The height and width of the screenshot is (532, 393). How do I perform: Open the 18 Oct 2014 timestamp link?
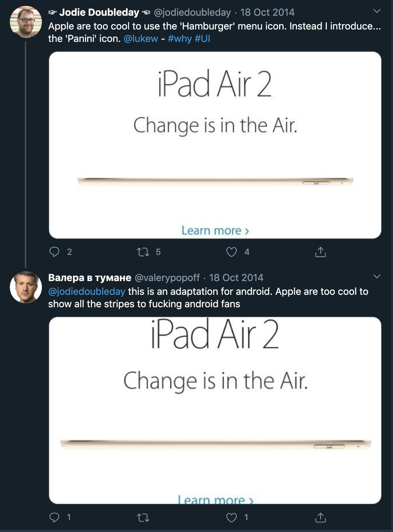pyautogui.click(x=268, y=13)
